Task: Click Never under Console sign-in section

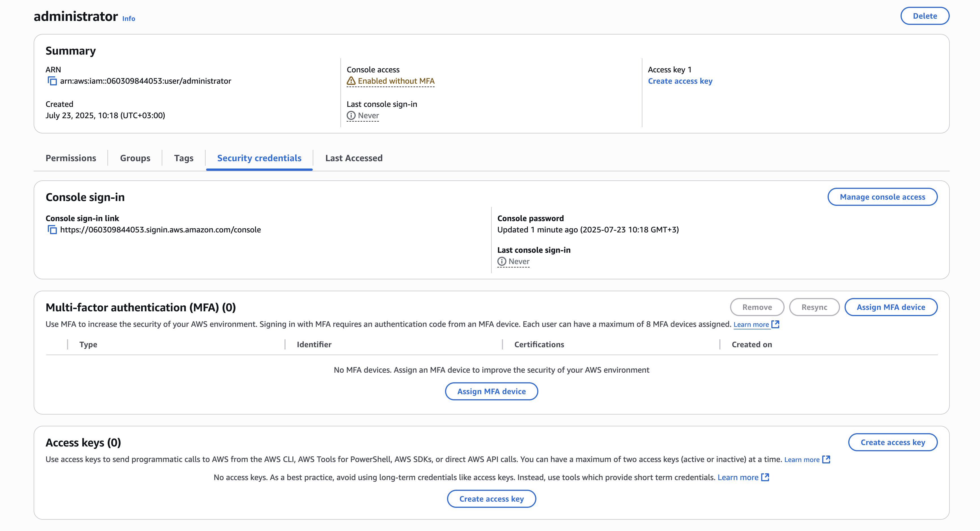Action: tap(519, 261)
